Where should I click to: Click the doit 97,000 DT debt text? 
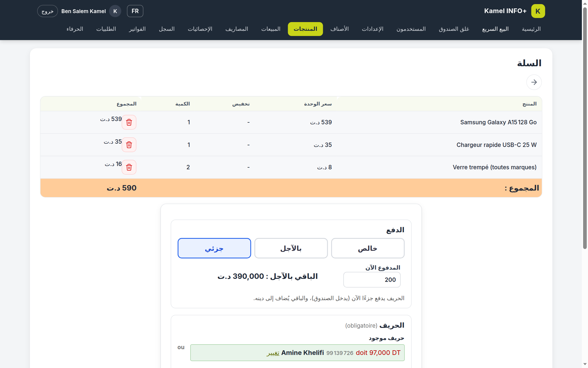click(378, 353)
